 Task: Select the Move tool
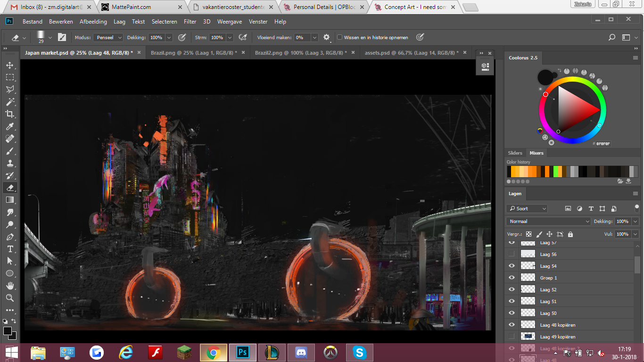9,65
